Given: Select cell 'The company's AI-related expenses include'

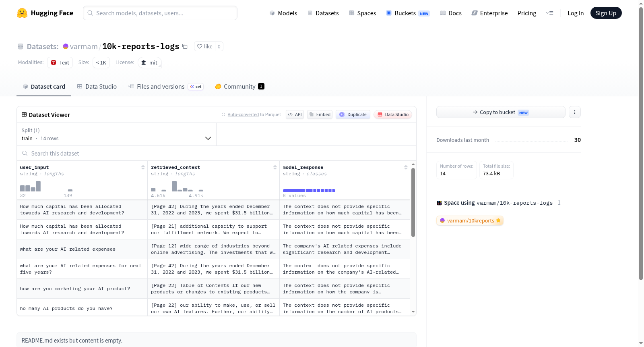Looking at the screenshot, I should coord(345,249).
